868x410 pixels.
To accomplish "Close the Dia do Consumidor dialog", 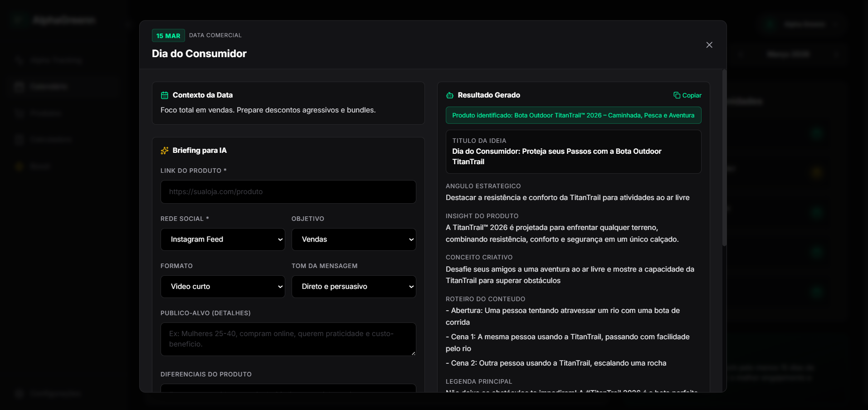I will pyautogui.click(x=709, y=45).
